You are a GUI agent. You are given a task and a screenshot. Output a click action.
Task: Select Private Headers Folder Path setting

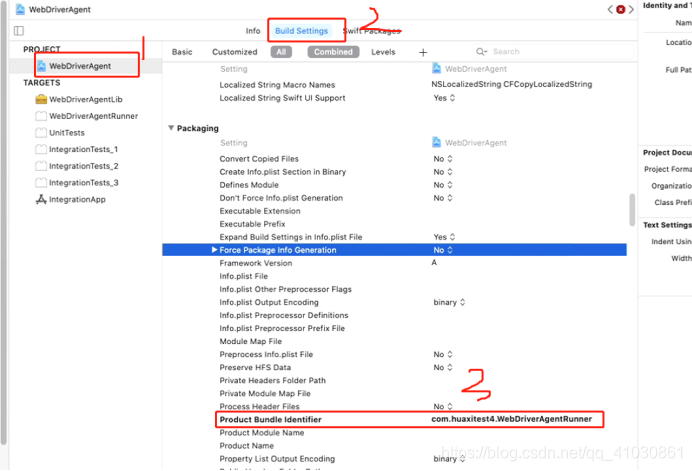pyautogui.click(x=273, y=381)
